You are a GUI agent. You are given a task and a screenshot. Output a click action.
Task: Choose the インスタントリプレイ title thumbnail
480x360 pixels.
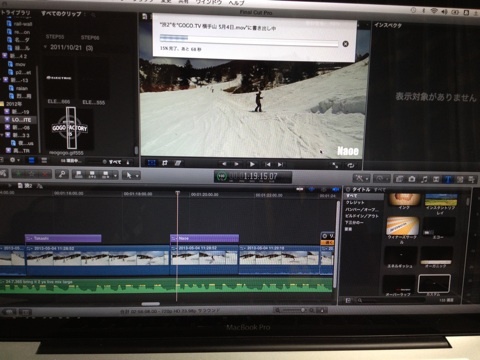(441, 199)
